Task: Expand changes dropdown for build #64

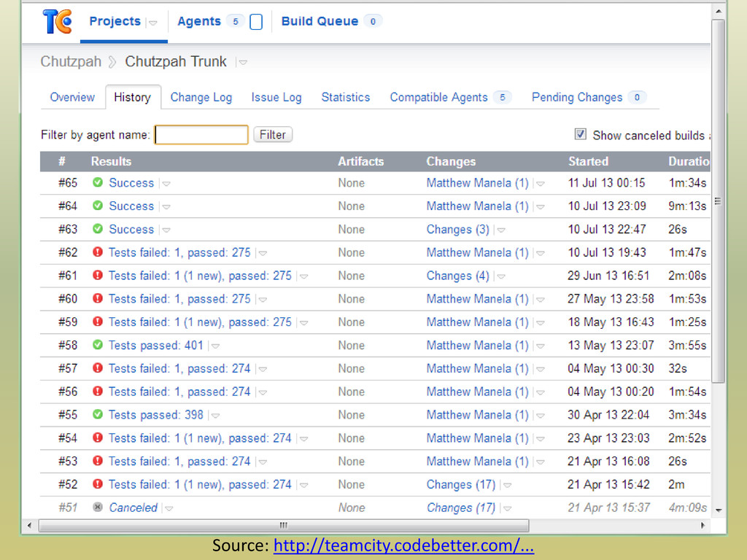Action: [541, 206]
